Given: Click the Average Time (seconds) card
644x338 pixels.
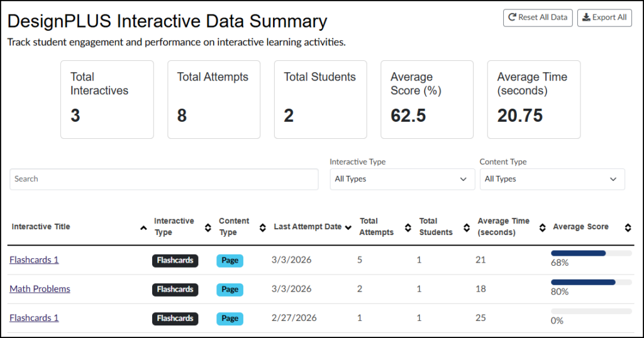Looking at the screenshot, I should pos(534,100).
